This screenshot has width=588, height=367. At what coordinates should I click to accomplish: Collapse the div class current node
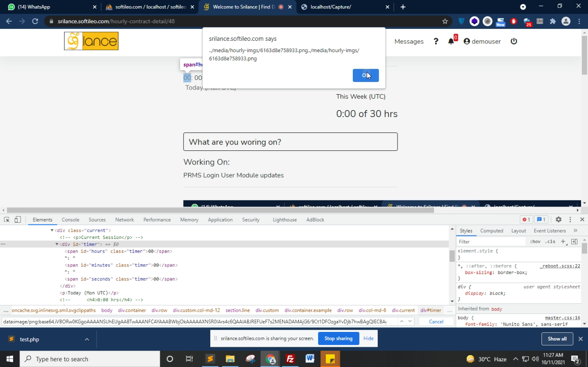pos(52,230)
